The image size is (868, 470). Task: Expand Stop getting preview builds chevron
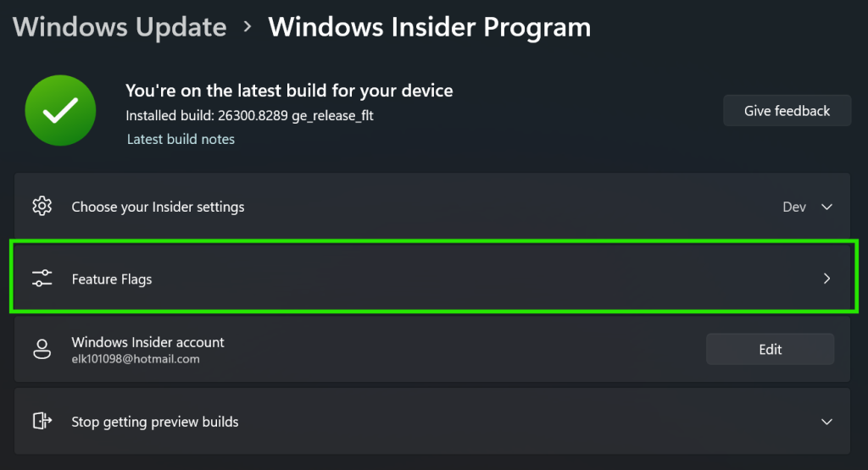click(827, 421)
